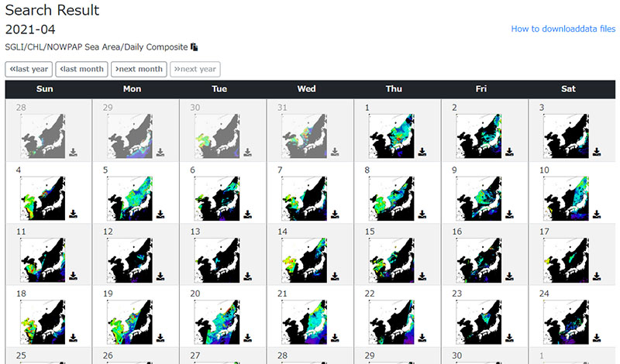Download the April 23 data file
The image size is (620, 364).
510,338
